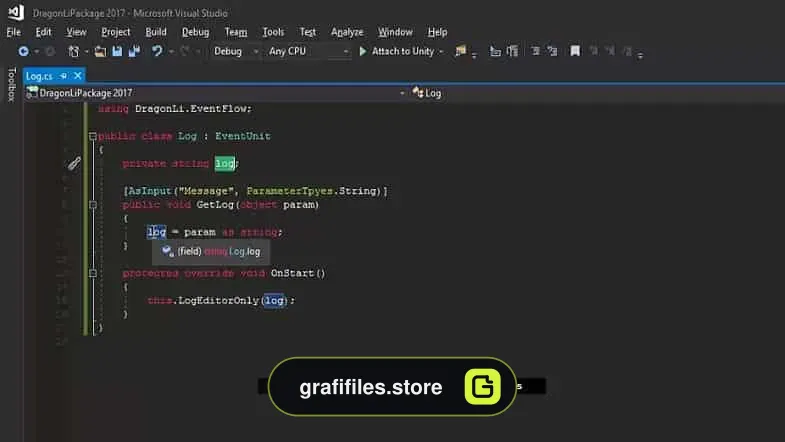Open the Any CPU platform dropdown
Image resolution: width=785 pixels, height=442 pixels.
click(307, 51)
